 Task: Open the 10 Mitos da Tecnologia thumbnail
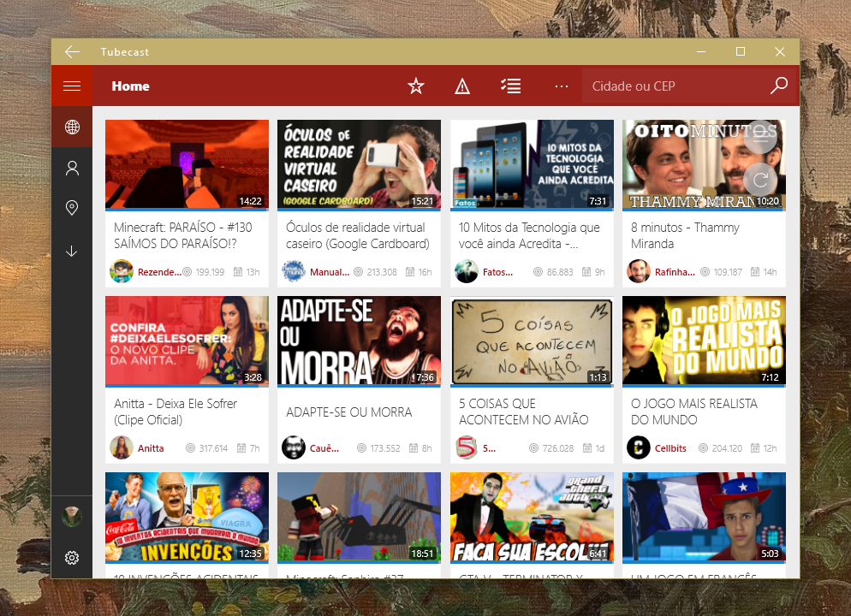[x=532, y=164]
